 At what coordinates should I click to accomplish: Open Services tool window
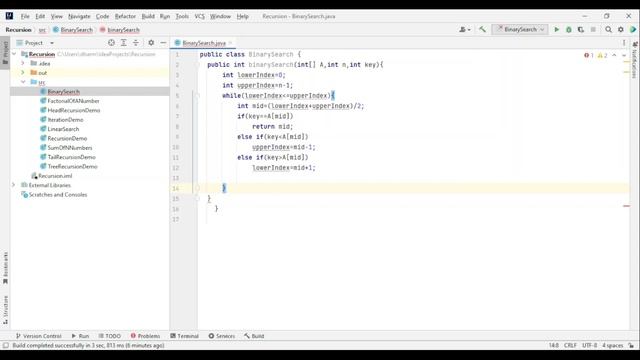pos(222,336)
